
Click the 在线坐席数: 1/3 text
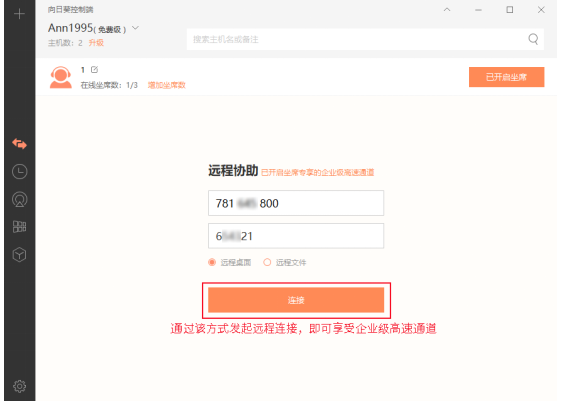tap(109, 85)
